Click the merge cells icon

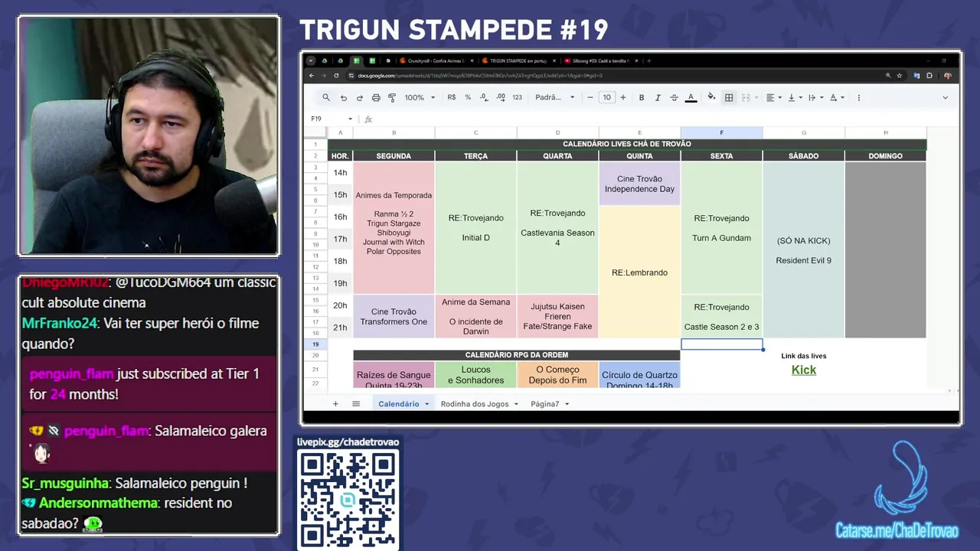click(x=745, y=97)
